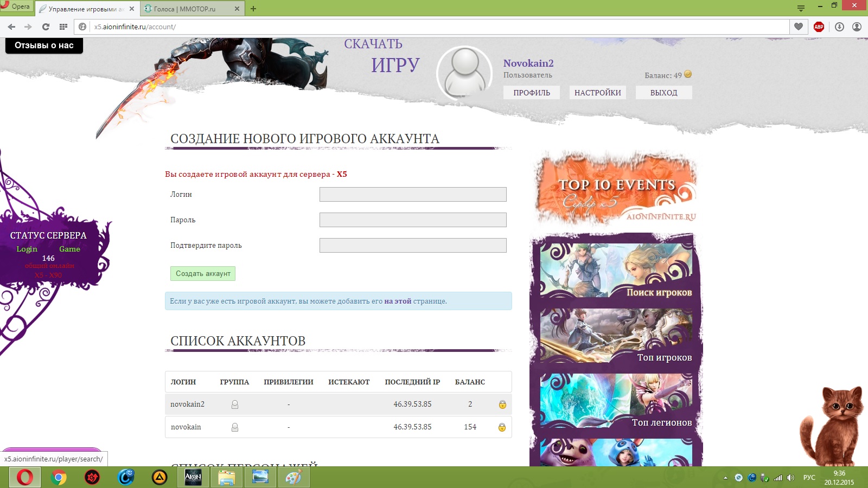Open the Топ игроков banner
Image resolution: width=868 pixels, height=488 pixels.
click(616, 336)
